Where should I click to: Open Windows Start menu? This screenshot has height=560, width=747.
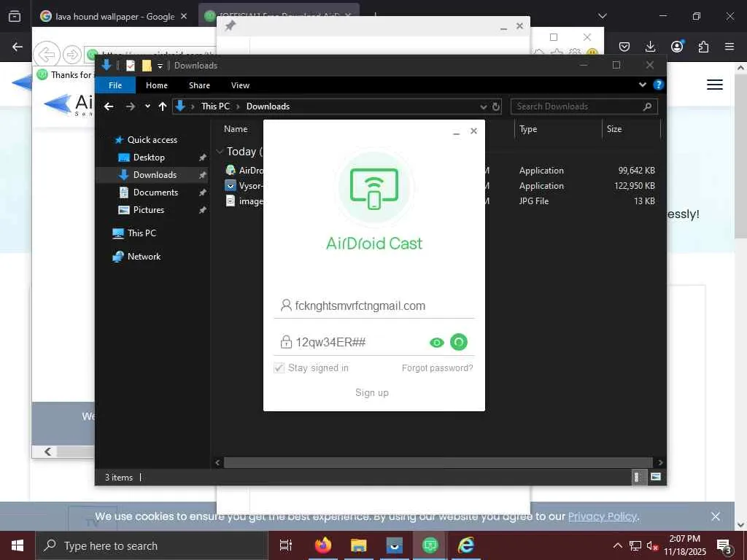[x=18, y=545]
